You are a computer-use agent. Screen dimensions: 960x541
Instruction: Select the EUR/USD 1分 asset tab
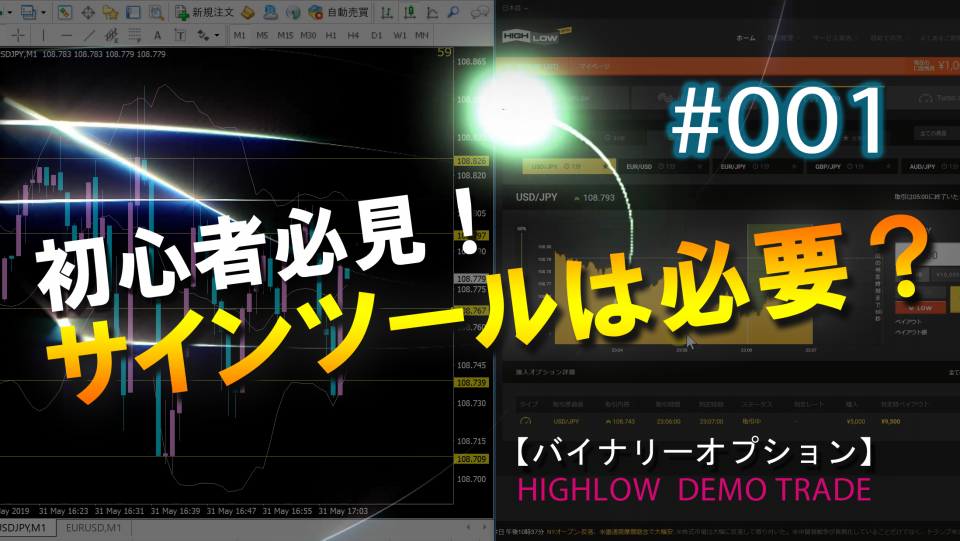click(664, 166)
